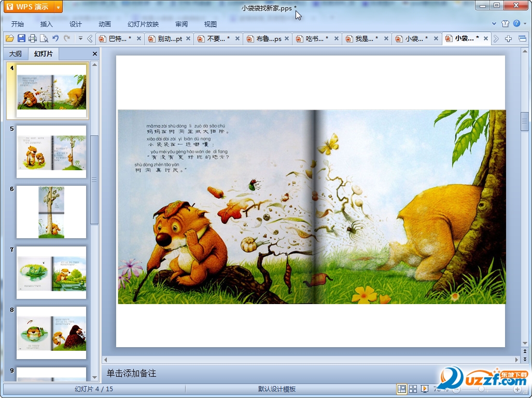
Task: Click the 默认设计模板 status bar text
Action: [277, 389]
